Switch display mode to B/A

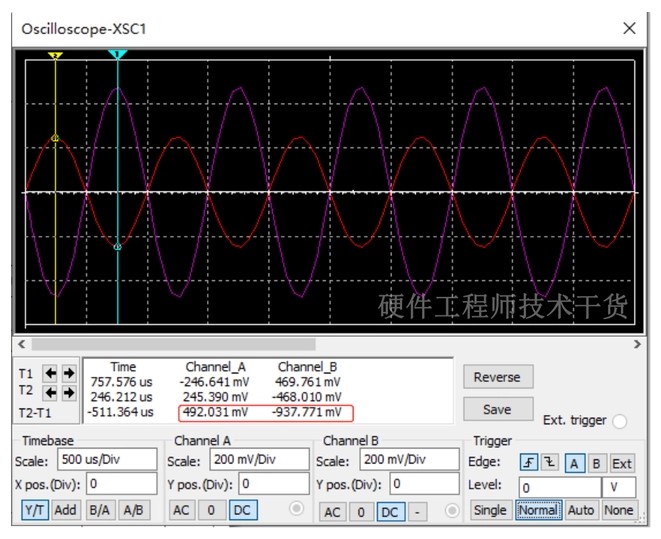pyautogui.click(x=99, y=510)
